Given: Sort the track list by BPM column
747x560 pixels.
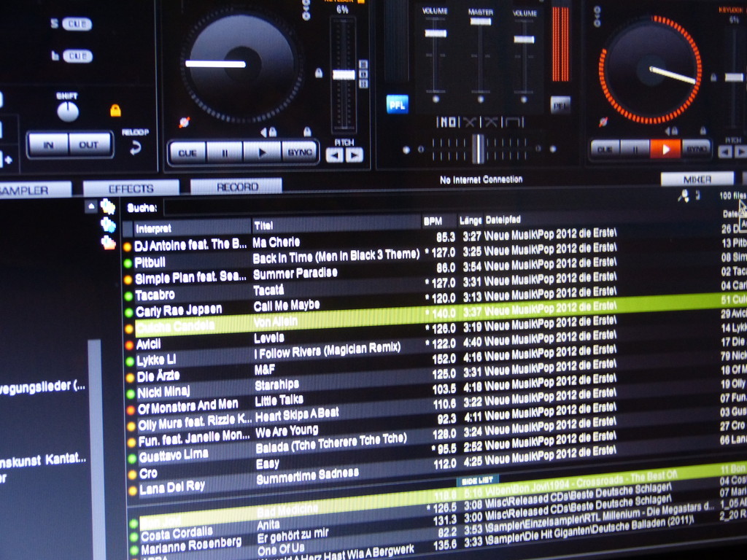Looking at the screenshot, I should point(433,220).
